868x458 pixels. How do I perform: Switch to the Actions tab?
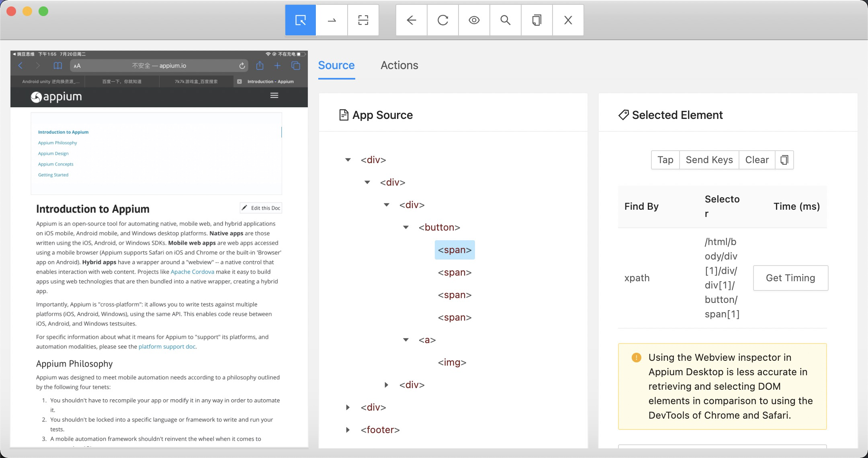(x=399, y=65)
